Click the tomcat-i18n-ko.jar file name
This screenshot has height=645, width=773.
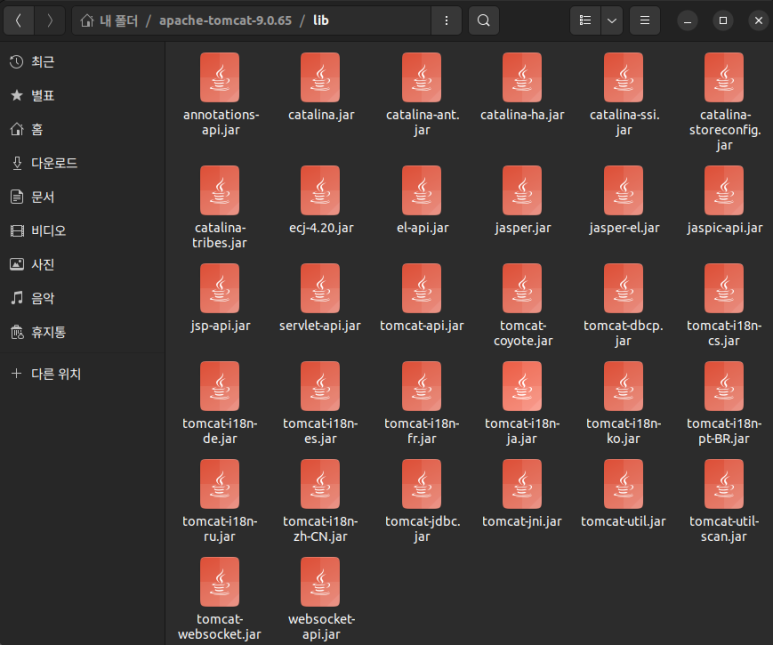(x=623, y=431)
